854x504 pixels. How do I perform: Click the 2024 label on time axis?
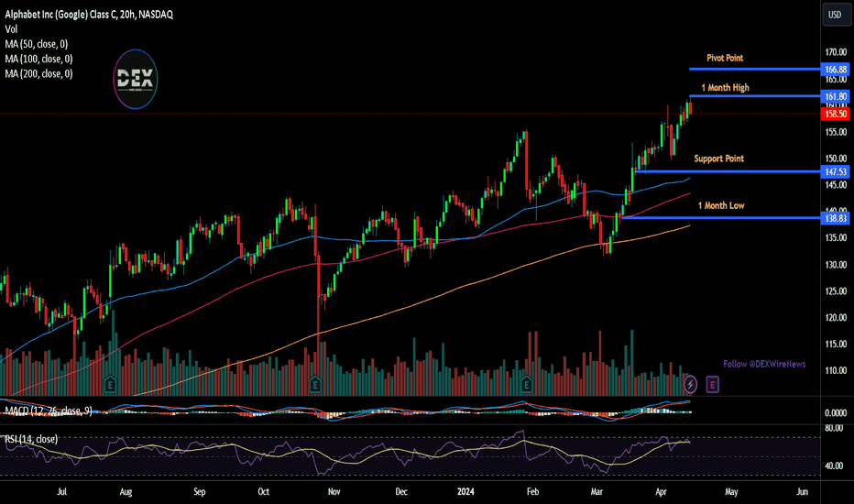[465, 491]
